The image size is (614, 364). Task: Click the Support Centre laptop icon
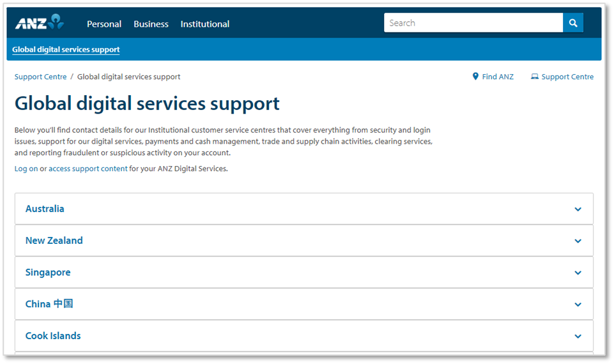(x=535, y=77)
